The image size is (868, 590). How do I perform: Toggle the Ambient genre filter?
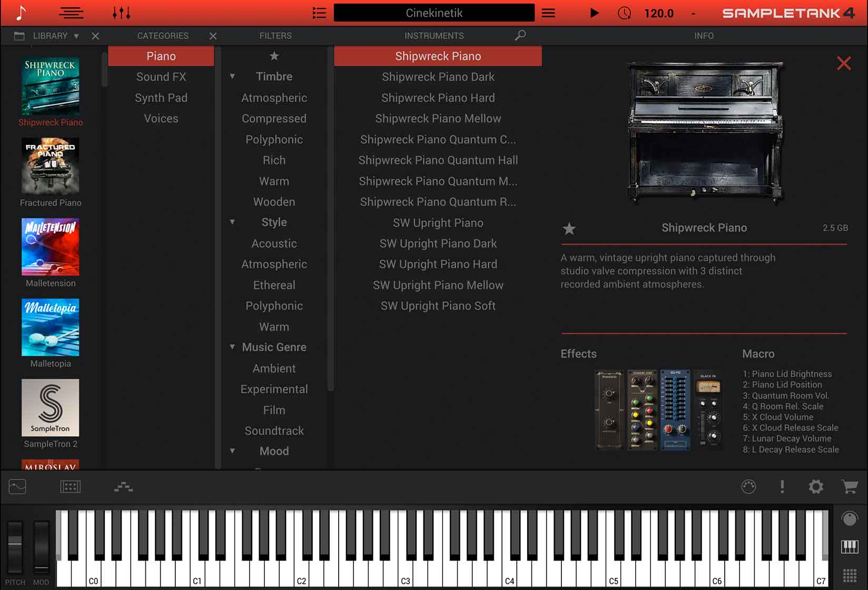pyautogui.click(x=274, y=368)
